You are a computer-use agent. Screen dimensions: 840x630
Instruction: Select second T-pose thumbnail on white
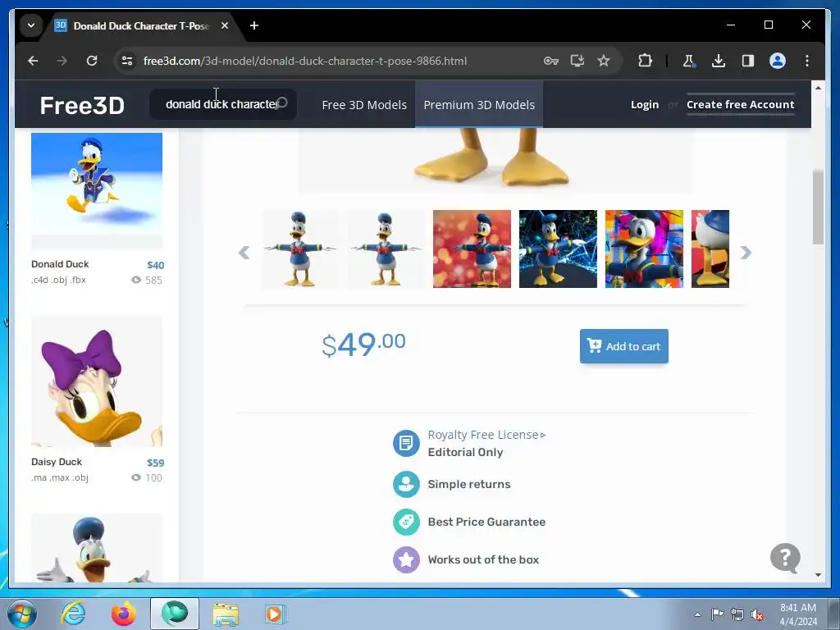point(386,249)
